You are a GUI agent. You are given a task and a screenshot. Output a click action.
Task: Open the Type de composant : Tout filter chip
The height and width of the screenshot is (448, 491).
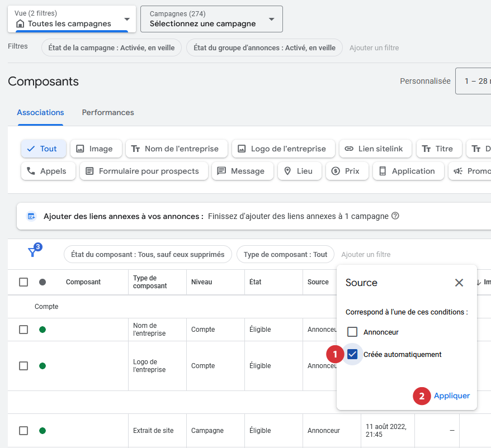tap(285, 254)
